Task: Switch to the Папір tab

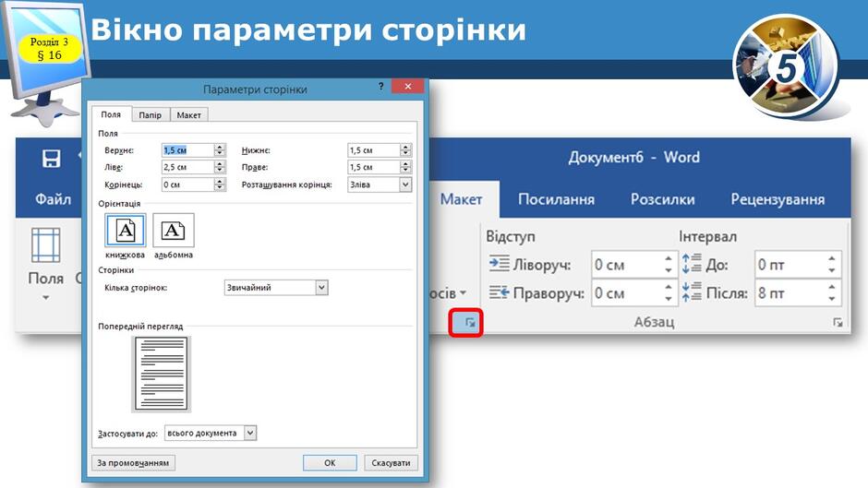Action: click(x=150, y=115)
